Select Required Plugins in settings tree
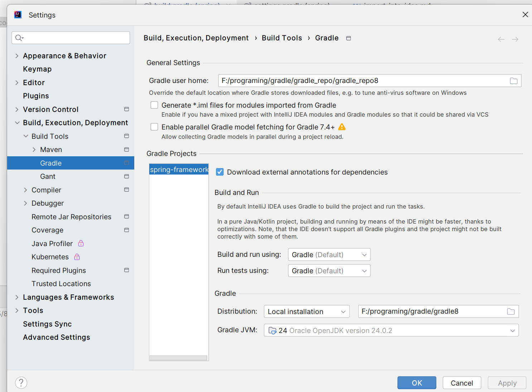This screenshot has height=392, width=532. (59, 270)
